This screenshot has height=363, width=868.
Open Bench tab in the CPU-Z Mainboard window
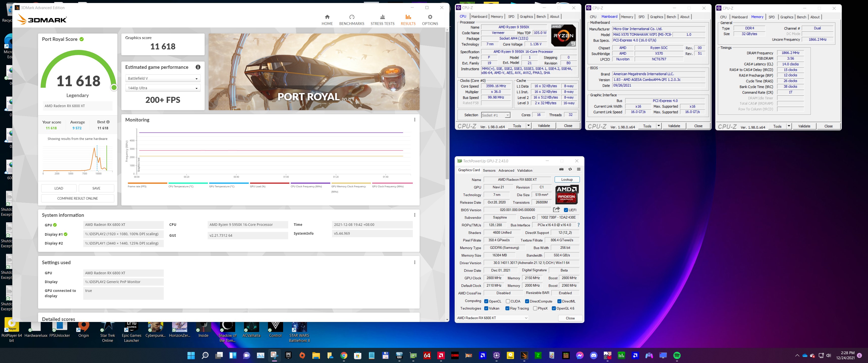pyautogui.click(x=671, y=17)
